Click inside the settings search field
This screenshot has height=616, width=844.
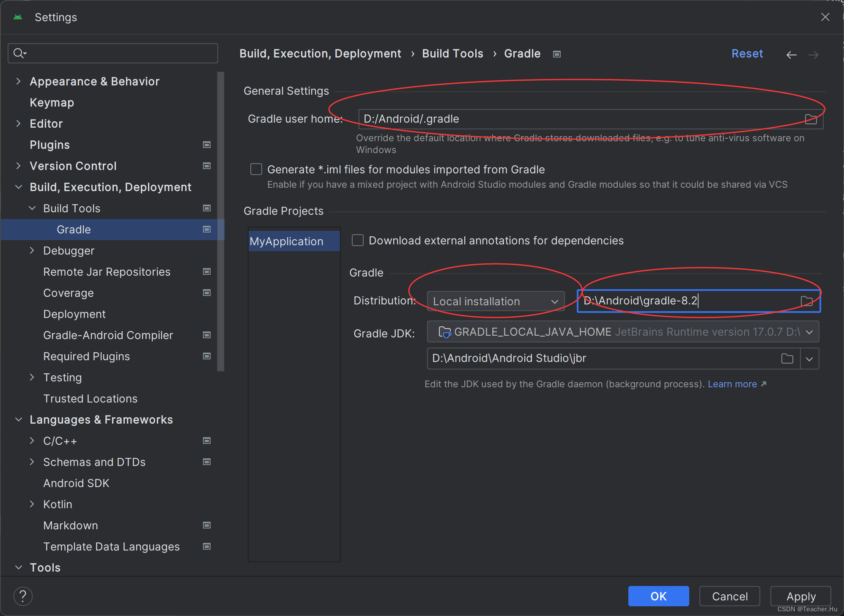[x=113, y=53]
